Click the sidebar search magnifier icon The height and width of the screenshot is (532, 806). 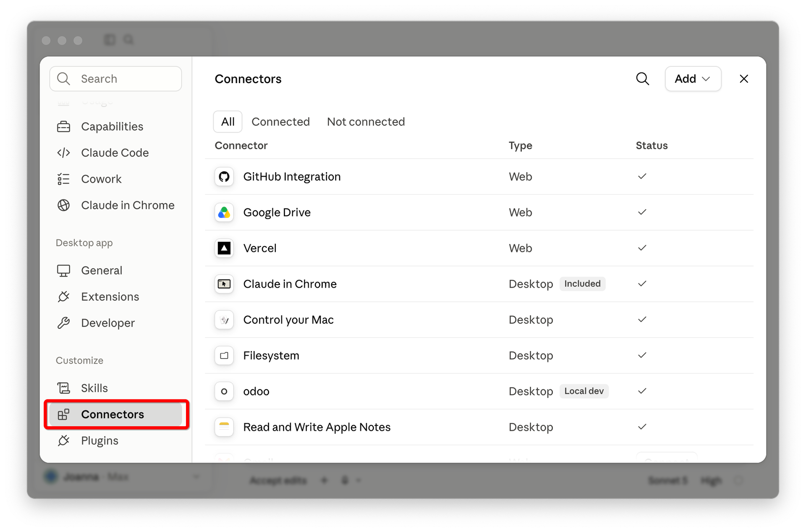tap(63, 79)
